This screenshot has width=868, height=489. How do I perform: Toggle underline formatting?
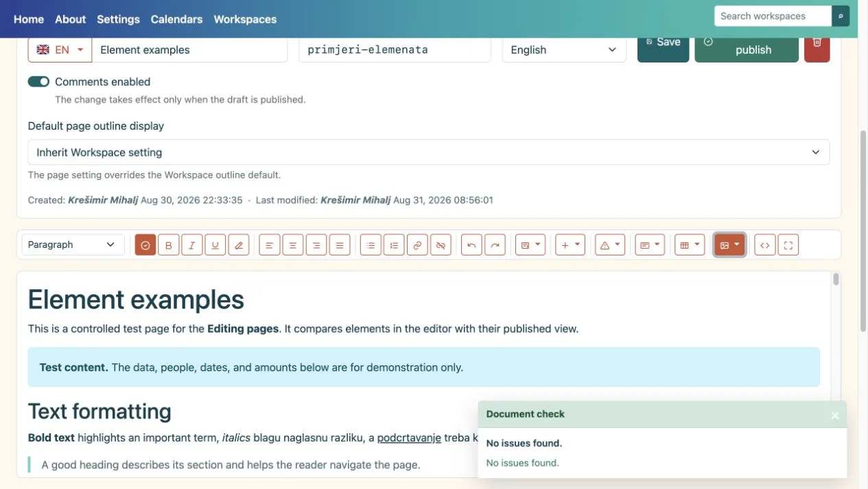215,245
